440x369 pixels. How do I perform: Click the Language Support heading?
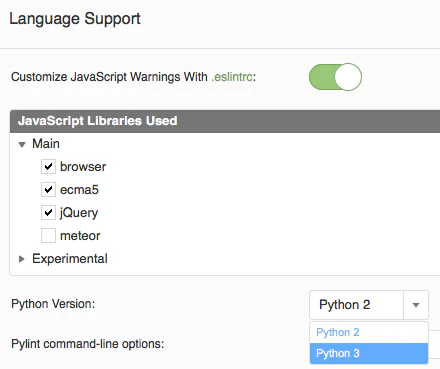click(x=75, y=19)
